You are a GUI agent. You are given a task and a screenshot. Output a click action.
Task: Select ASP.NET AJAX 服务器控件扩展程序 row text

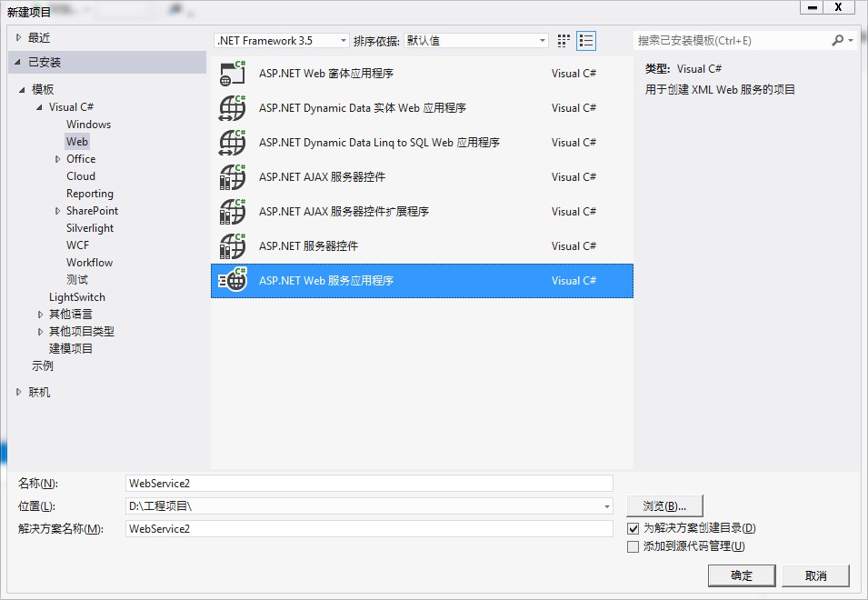tap(344, 212)
